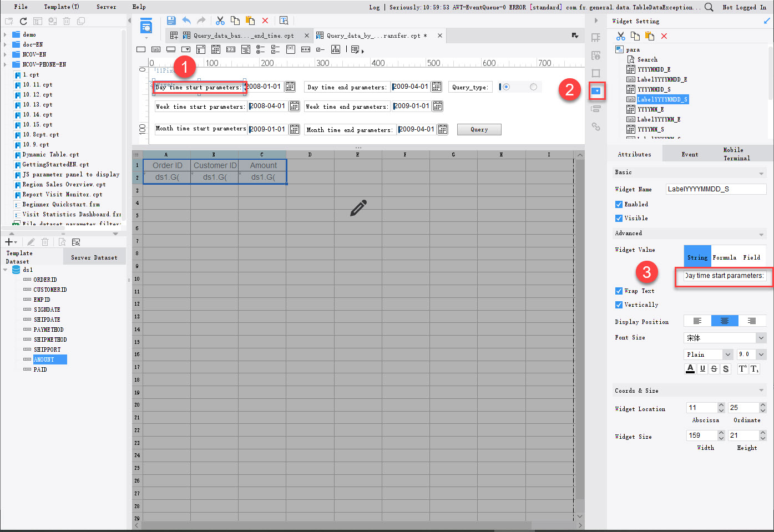
Task: Insert a label widget from the widget bar
Action: click(156, 49)
